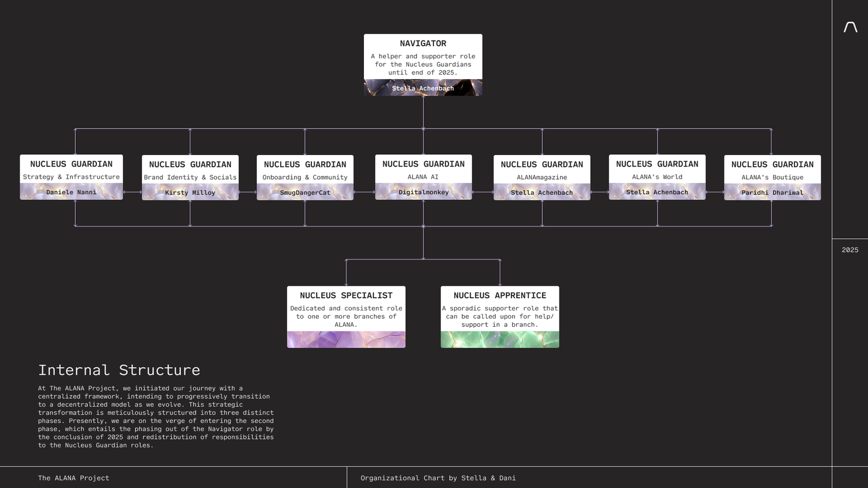Click the Onboarding & Community label

[x=305, y=178]
